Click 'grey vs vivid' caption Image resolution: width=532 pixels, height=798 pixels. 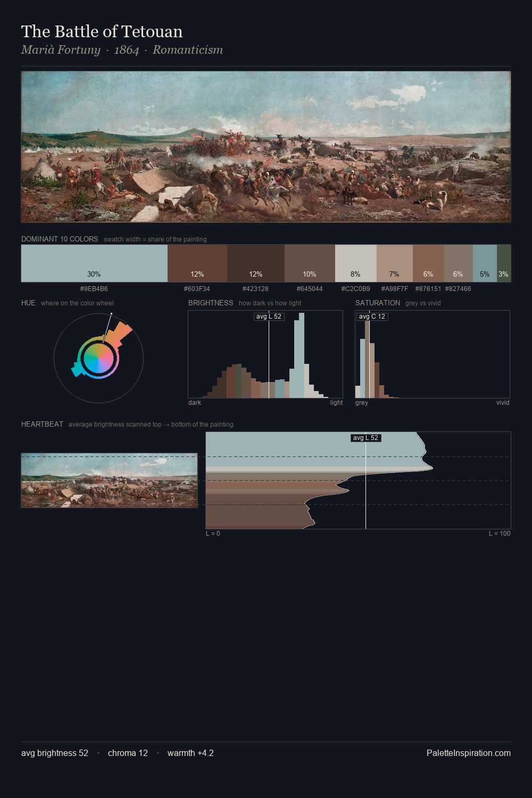click(x=423, y=303)
